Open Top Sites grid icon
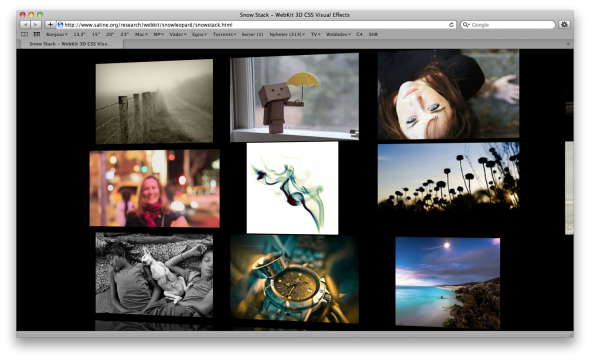590x360 pixels. point(37,34)
